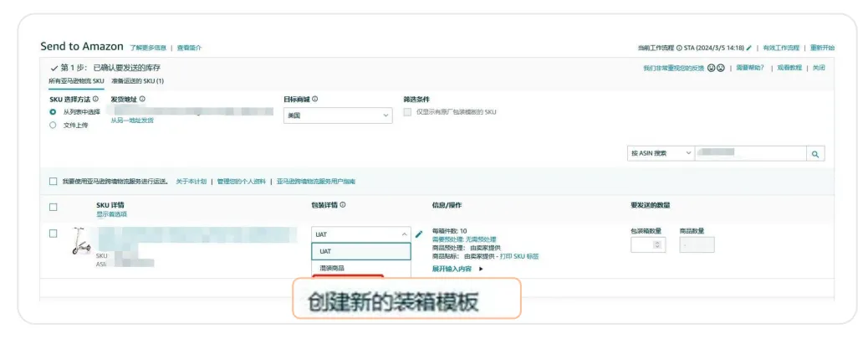The height and width of the screenshot is (339, 868).
Task: Click the ASIN search text field
Action: point(751,153)
